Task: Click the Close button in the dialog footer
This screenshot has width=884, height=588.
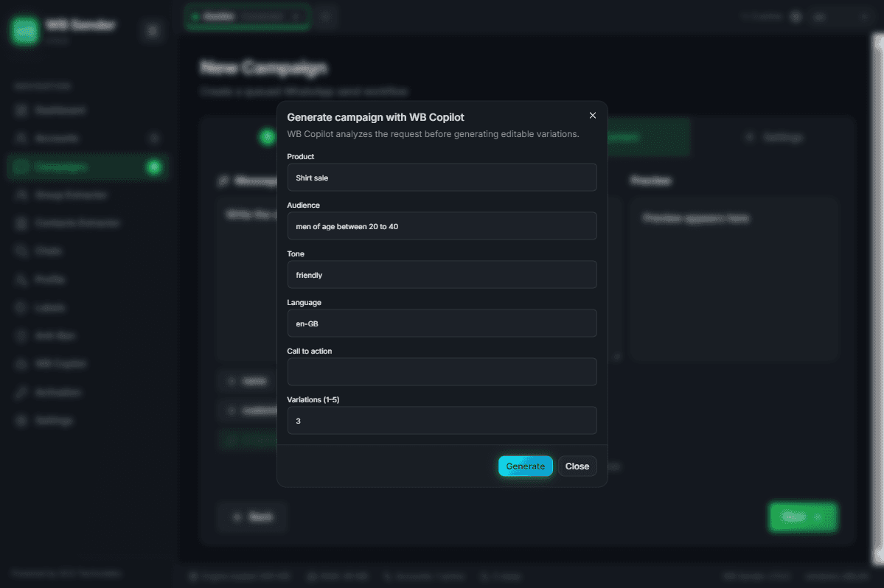Action: coord(577,466)
